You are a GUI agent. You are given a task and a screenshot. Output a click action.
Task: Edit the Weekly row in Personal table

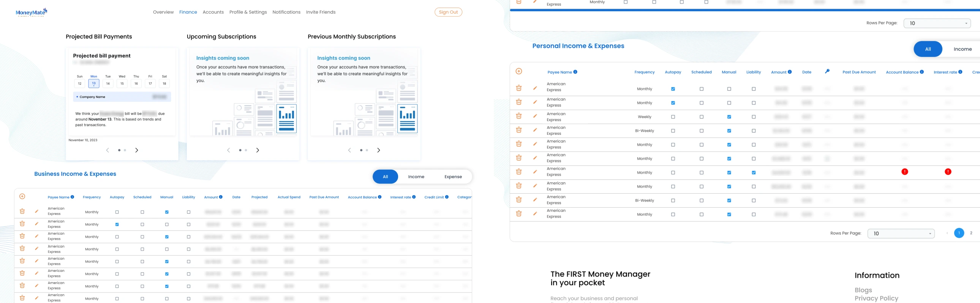click(535, 116)
